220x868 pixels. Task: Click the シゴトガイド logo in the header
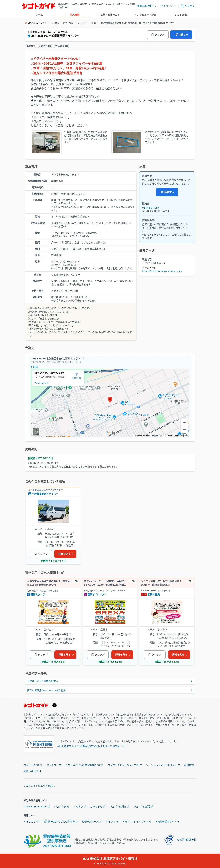coord(39,6)
